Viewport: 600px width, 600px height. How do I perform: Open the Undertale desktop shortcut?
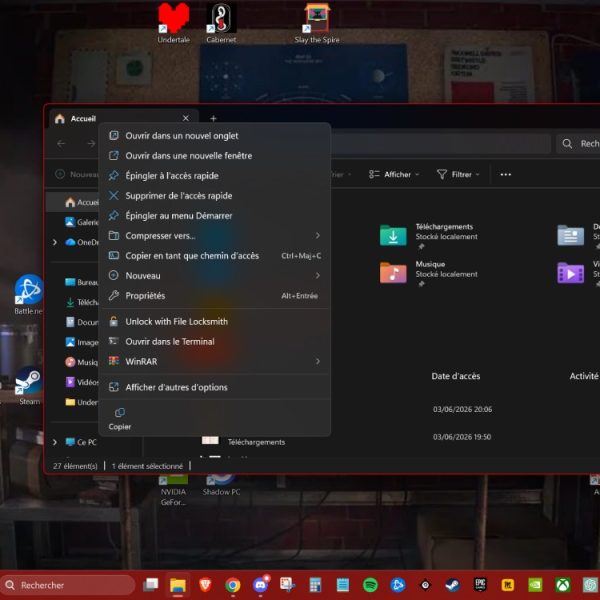pyautogui.click(x=173, y=23)
